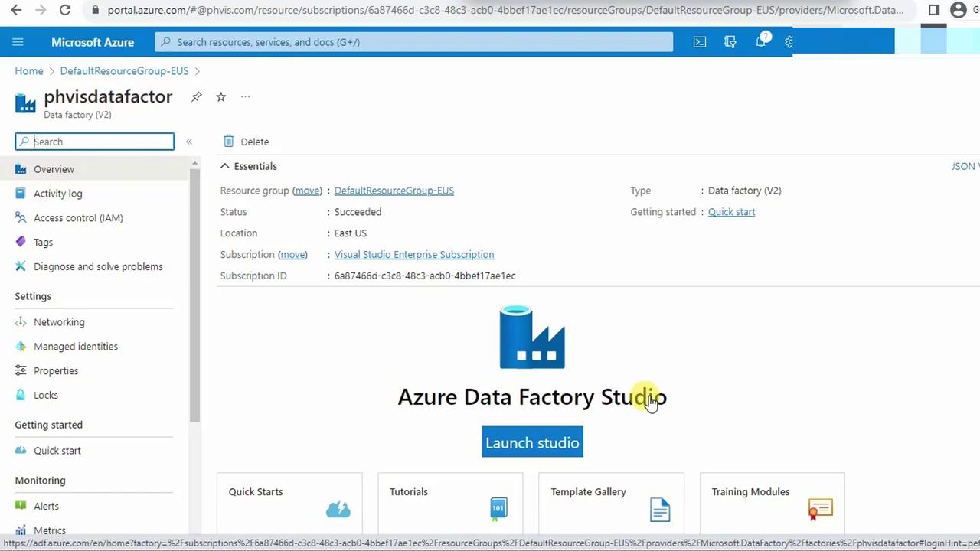The height and width of the screenshot is (551, 980).
Task: Click the Data factory (V2) type value
Action: tap(745, 191)
